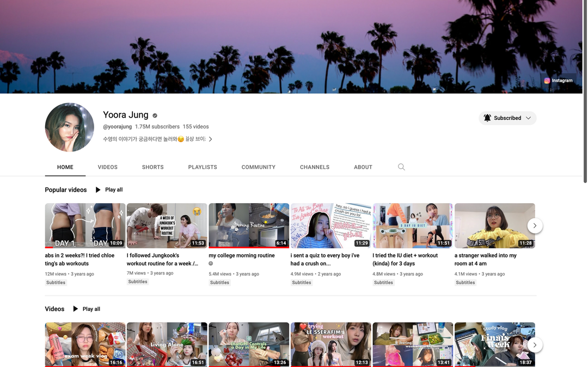Screen dimensions: 588x367
Task: Click title 'my college morning routine'
Action: click(242, 259)
